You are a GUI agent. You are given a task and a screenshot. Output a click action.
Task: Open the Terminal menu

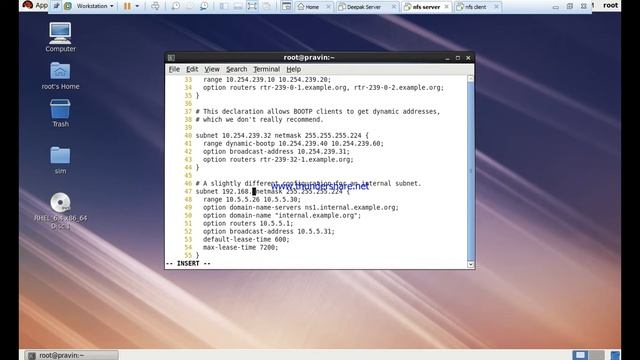267,69
